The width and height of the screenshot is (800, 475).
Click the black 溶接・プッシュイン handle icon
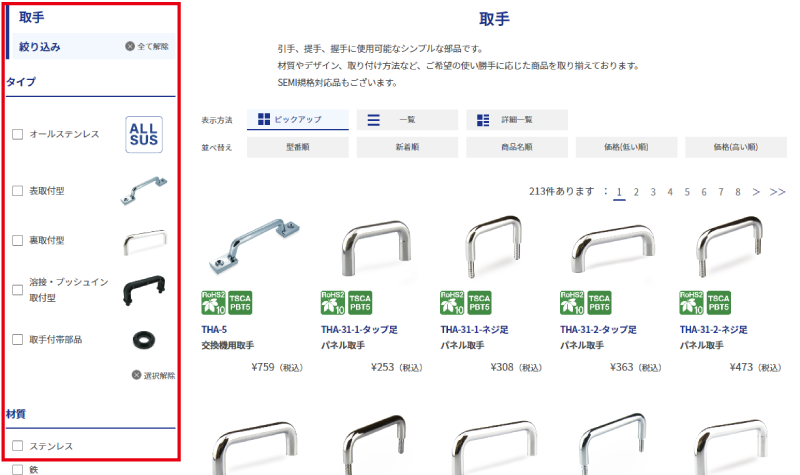pos(144,290)
